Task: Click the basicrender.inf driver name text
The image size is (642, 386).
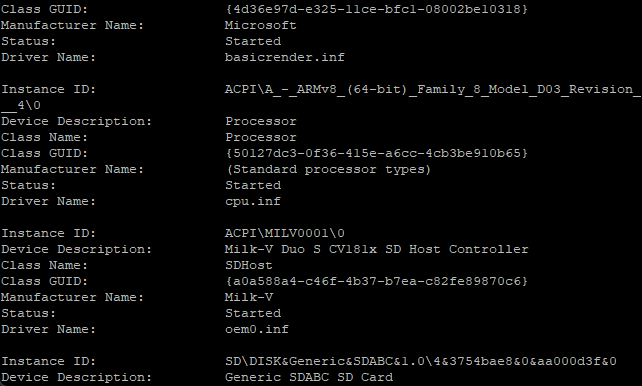Action: (285, 57)
